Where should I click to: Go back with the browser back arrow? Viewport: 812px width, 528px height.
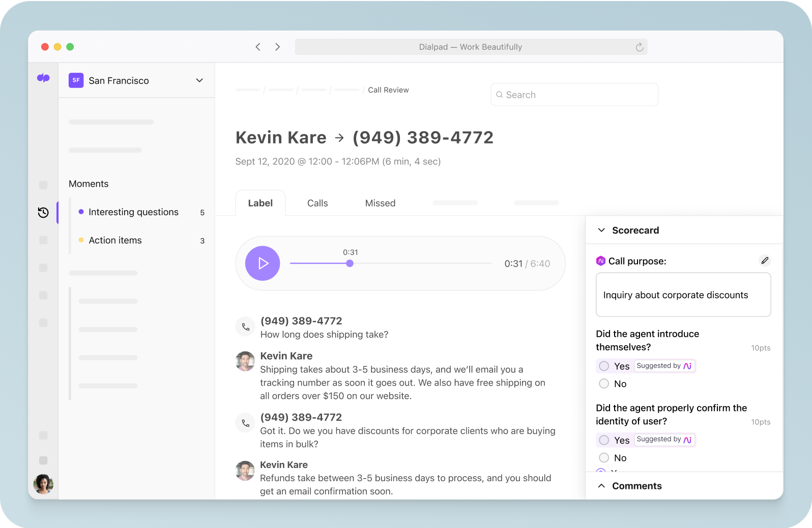click(258, 47)
